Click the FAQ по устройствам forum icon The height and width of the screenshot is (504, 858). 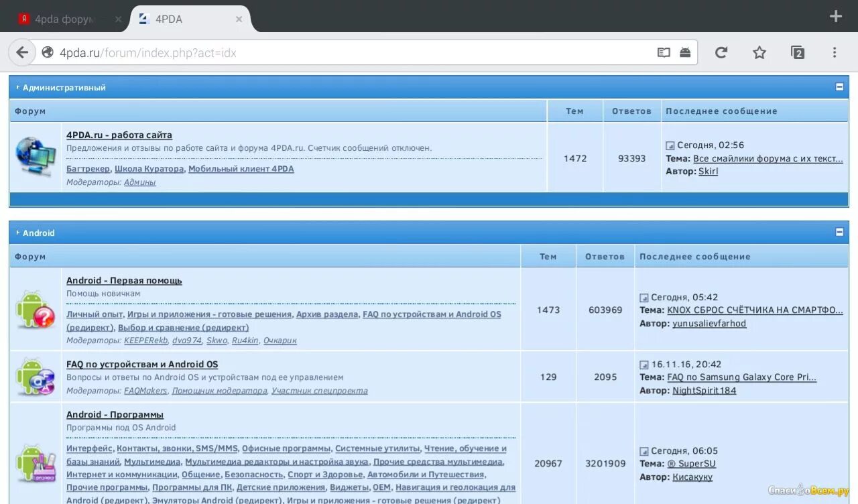point(36,377)
